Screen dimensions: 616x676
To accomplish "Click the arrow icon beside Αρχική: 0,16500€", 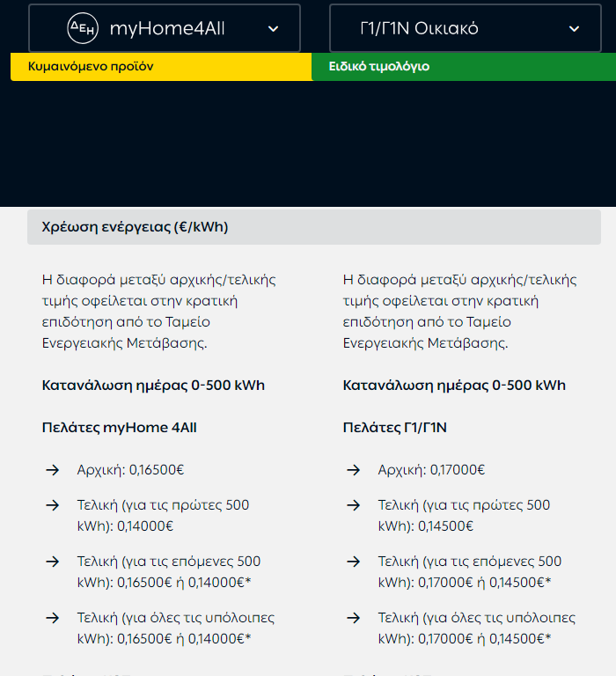I will 53,469.
